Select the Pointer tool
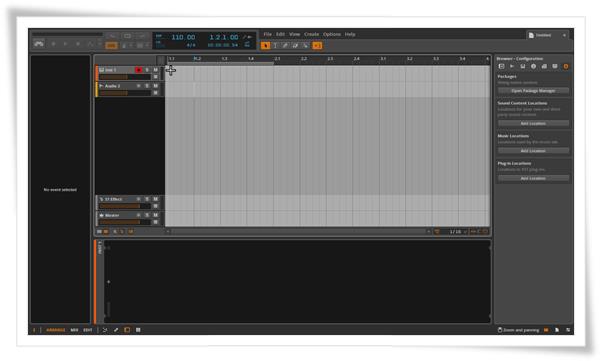Screen dimensions: 600x361 [x=265, y=46]
